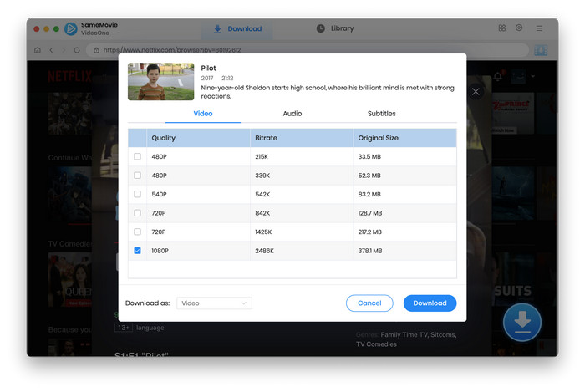Screen dimensions: 585x392
Task: Close the Netflix detail overlay X
Action: 476,92
